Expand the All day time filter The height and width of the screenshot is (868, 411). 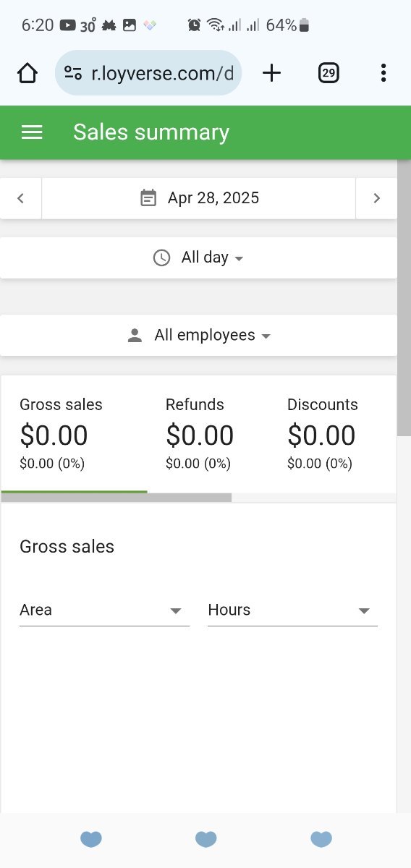(198, 258)
